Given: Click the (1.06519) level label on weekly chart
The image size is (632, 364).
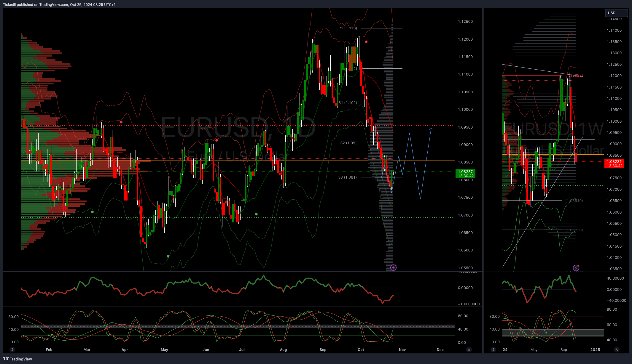Looking at the screenshot, I should click(x=574, y=201).
